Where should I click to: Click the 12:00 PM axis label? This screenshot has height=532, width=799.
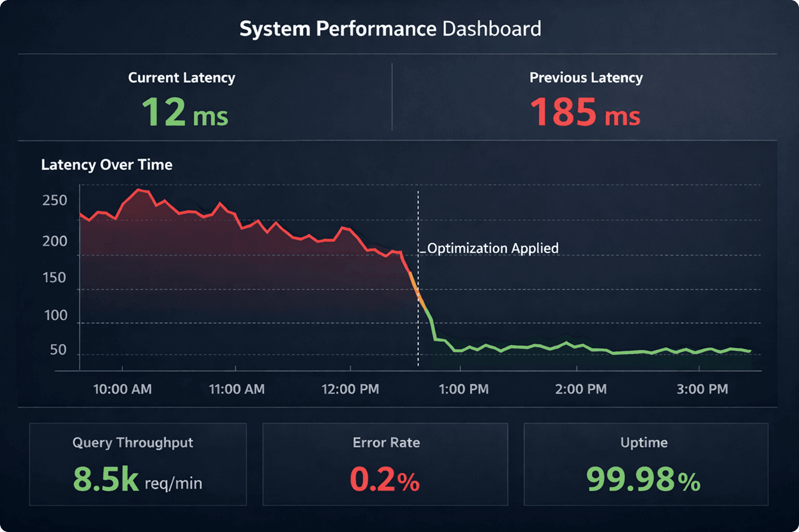tap(350, 389)
